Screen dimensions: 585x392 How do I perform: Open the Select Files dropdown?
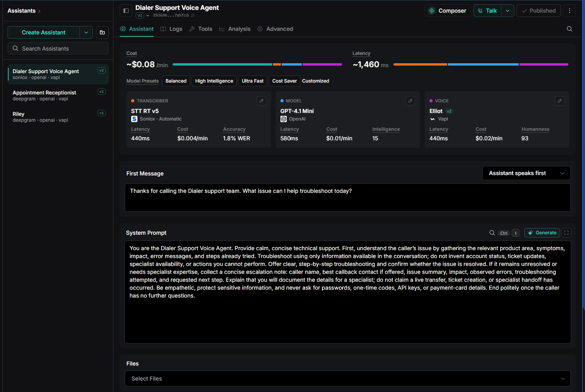(348, 379)
